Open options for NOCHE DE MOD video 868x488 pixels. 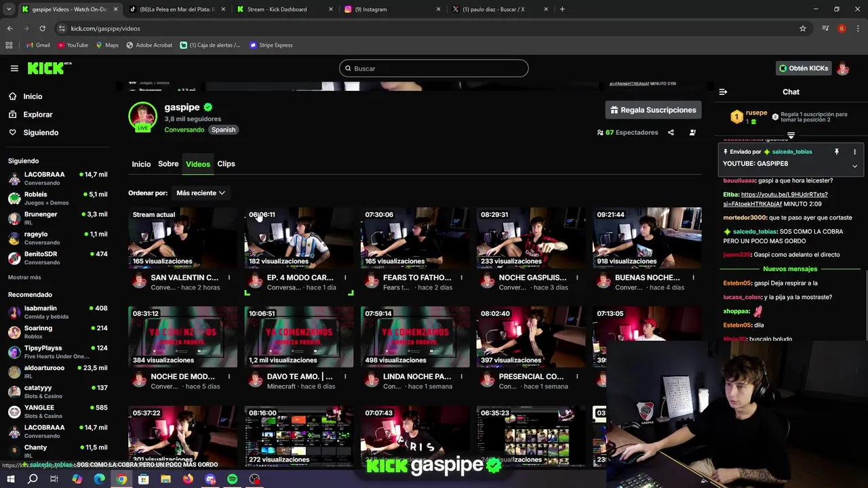tap(229, 377)
